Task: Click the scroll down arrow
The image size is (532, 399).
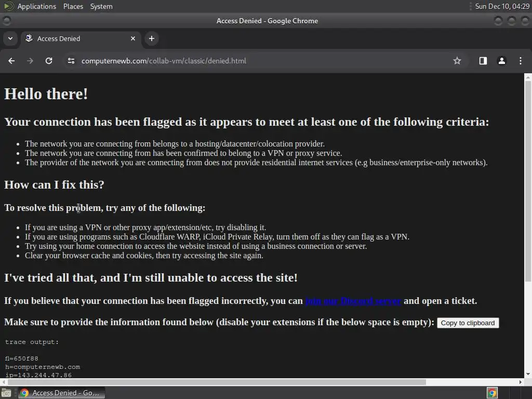Action: 528,374
